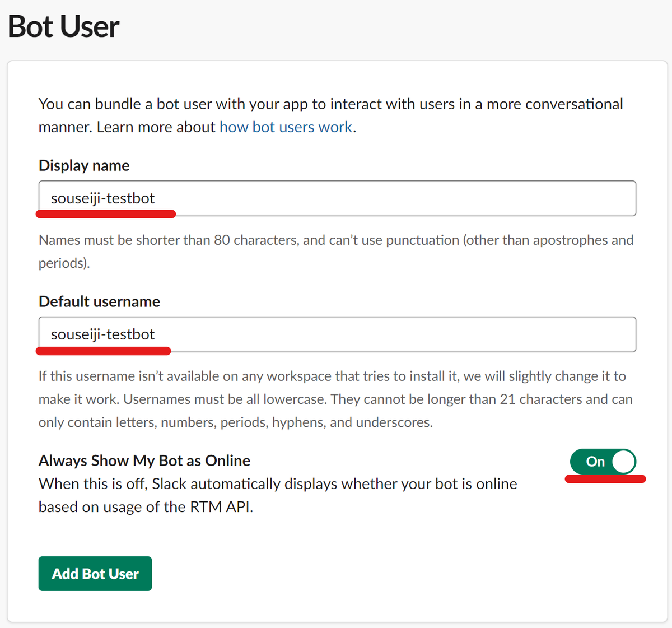672x628 pixels.
Task: Focus the Default username input field
Action: [337, 334]
